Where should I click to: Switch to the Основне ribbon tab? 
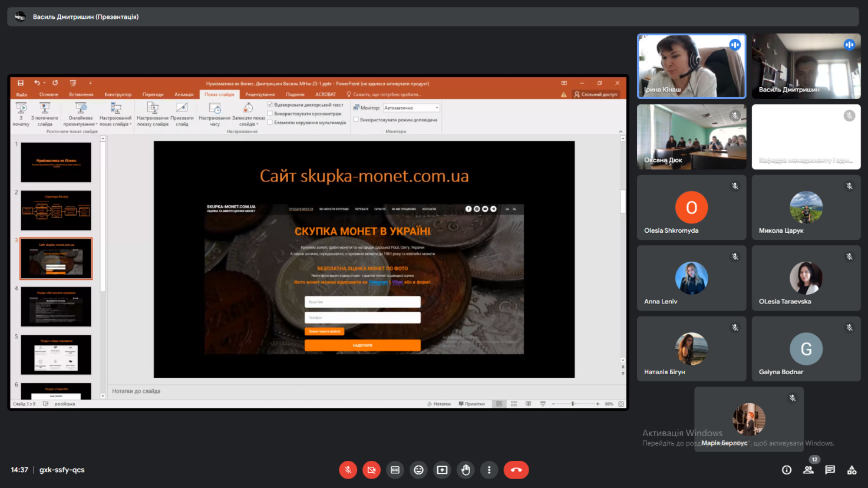coord(49,94)
